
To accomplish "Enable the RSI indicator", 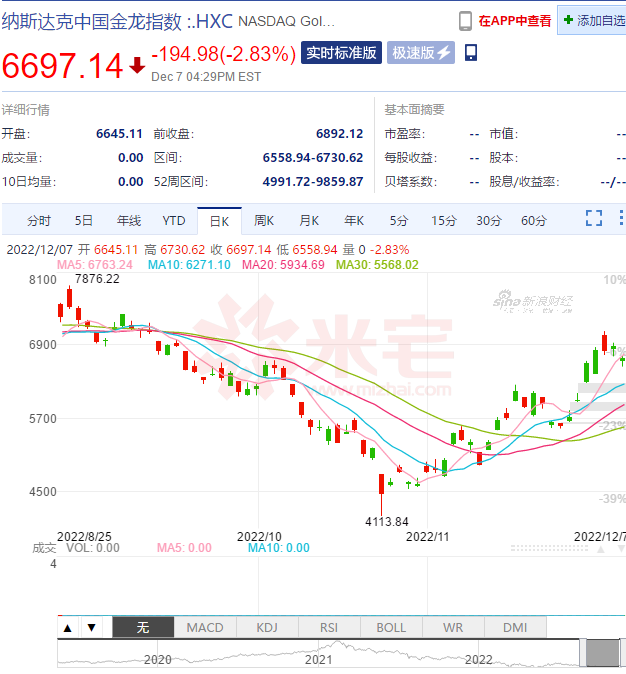I will pos(329,628).
